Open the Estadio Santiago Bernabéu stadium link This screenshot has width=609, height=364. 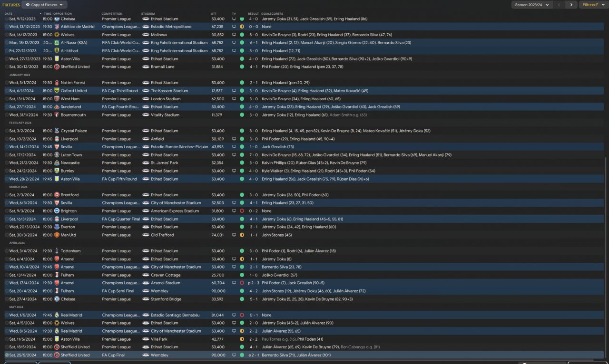tap(175, 315)
